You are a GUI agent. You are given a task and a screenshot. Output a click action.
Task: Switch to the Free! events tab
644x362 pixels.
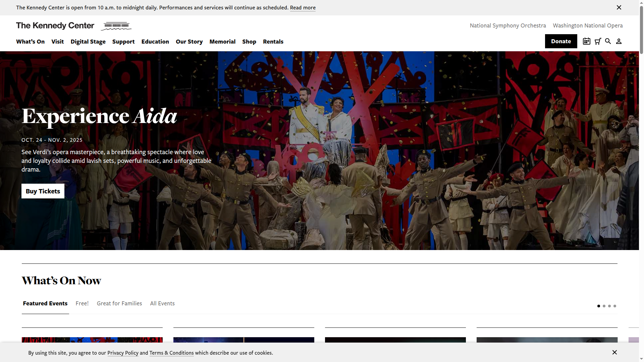click(82, 303)
